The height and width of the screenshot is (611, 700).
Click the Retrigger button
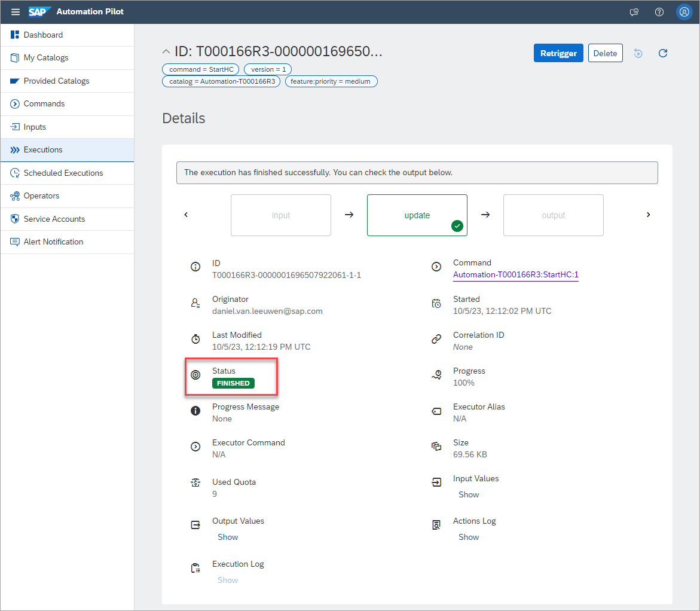[558, 53]
